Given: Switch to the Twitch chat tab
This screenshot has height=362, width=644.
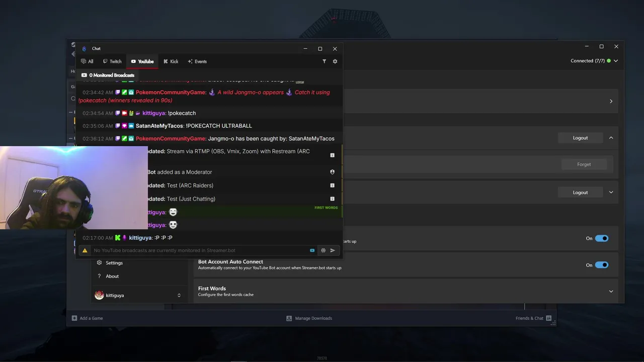Looking at the screenshot, I should tap(112, 61).
